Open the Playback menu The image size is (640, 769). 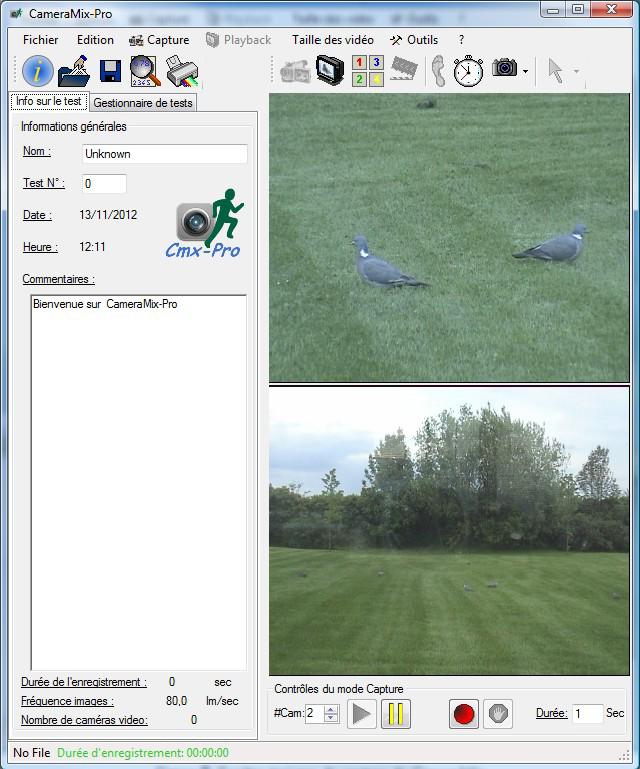[x=239, y=40]
